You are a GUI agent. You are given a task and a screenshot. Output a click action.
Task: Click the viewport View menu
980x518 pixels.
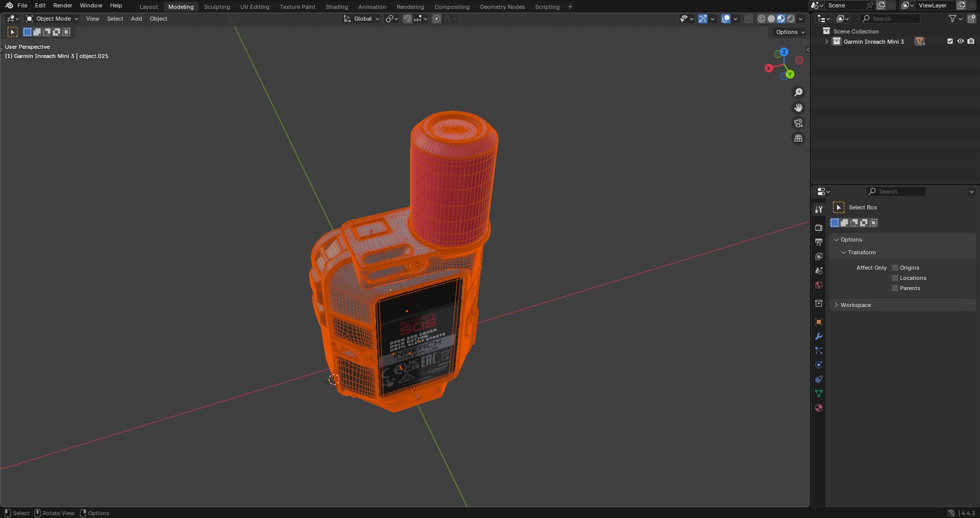(92, 19)
